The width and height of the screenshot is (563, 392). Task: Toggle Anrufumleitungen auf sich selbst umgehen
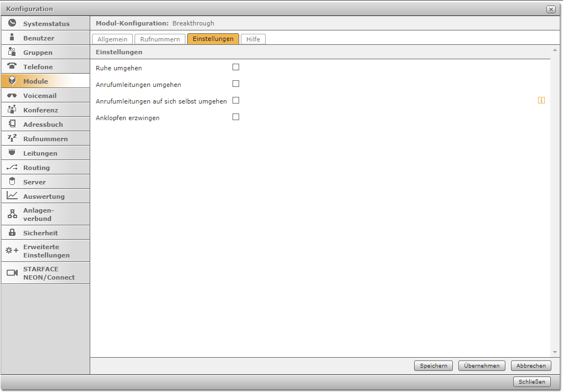click(236, 100)
